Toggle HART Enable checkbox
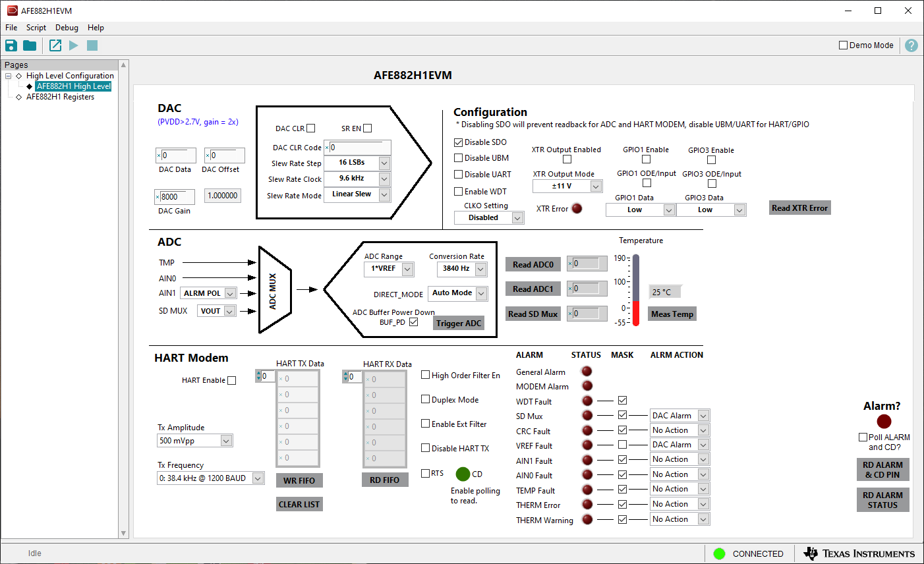Image resolution: width=924 pixels, height=564 pixels. pyautogui.click(x=231, y=381)
